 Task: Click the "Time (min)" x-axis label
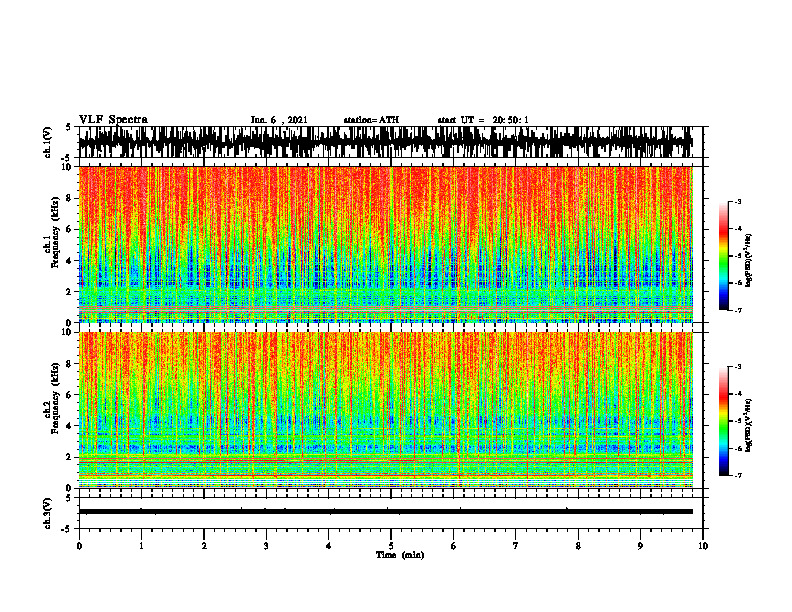click(x=400, y=555)
